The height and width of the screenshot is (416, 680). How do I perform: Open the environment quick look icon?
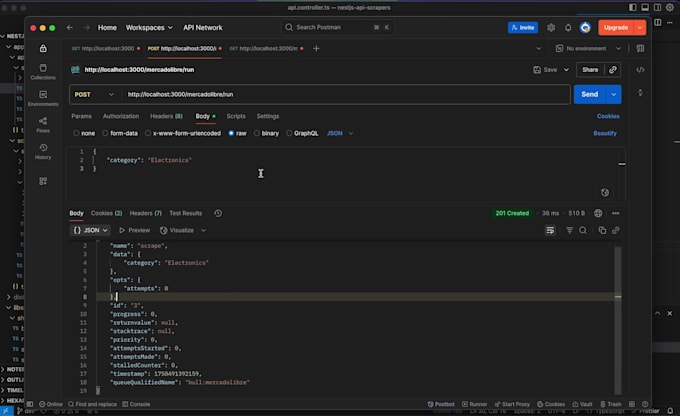(x=640, y=48)
